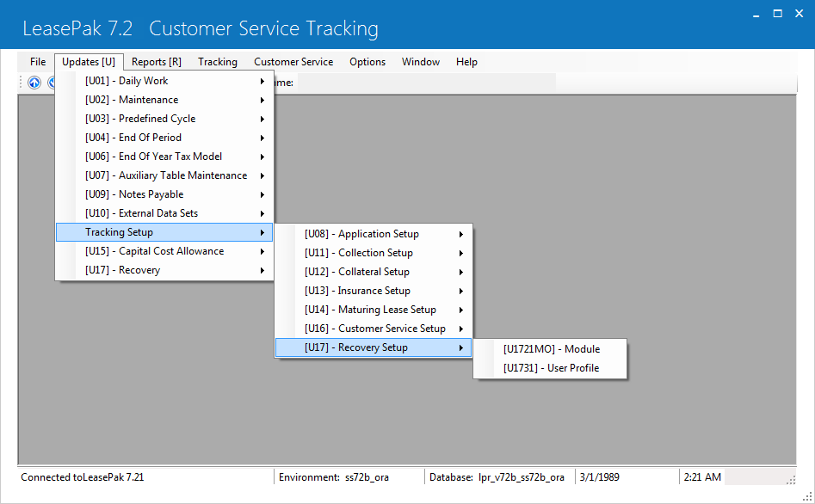
Task: Open the Customer Service menu
Action: (x=293, y=62)
